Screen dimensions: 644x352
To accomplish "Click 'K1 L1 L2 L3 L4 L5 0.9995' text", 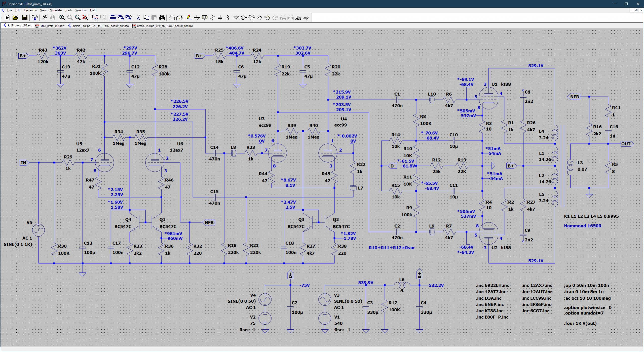I will point(591,216).
